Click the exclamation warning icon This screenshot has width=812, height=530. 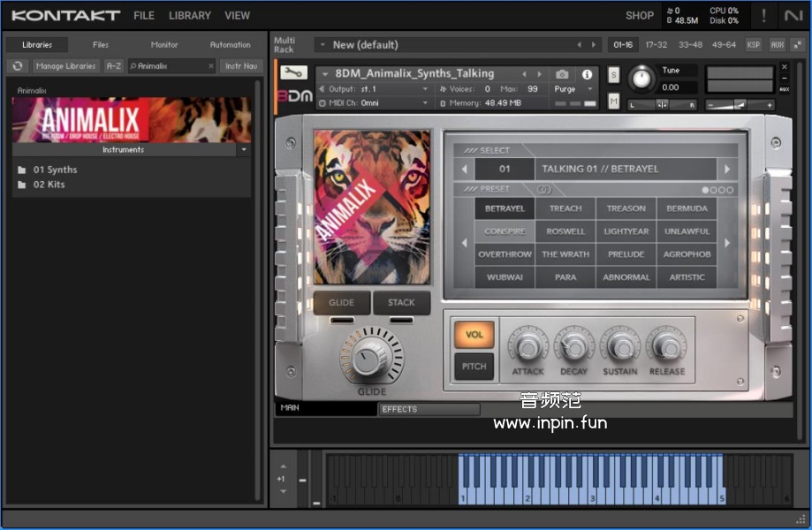(763, 15)
